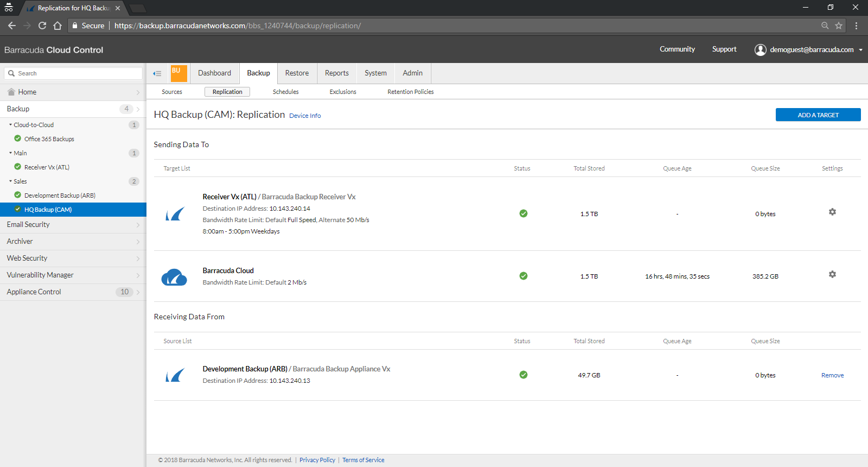The width and height of the screenshot is (868, 467).
Task: Open the Device Info link
Action: click(305, 116)
